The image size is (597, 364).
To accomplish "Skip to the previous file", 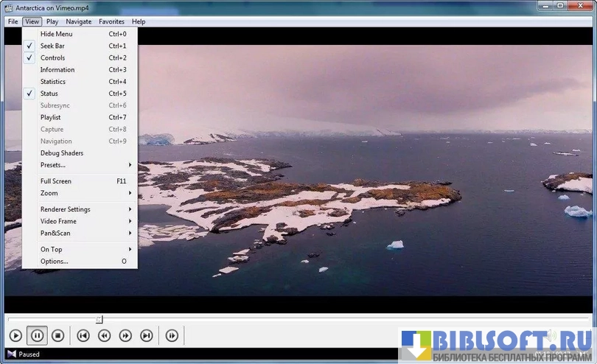I will (x=83, y=336).
